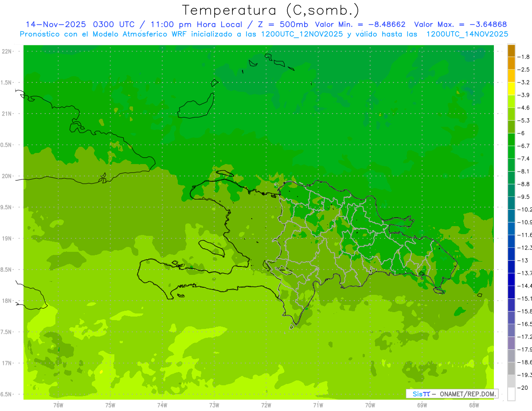Click the "74W" longitude label
The height and width of the screenshot is (411, 532).
162,405
